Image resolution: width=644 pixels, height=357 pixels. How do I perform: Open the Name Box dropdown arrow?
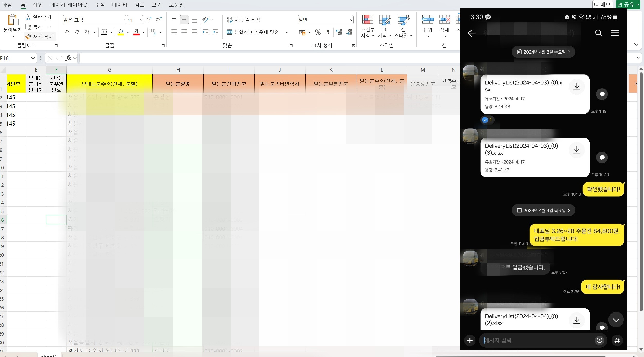click(x=33, y=58)
